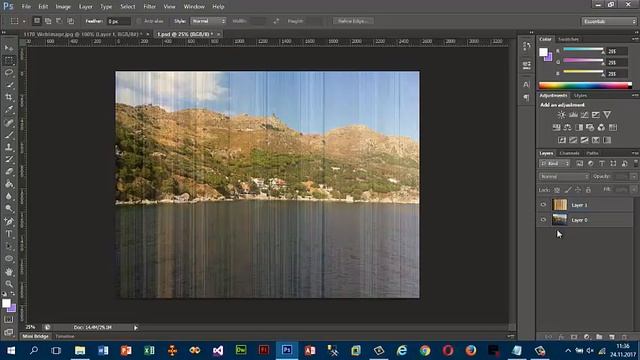Click the Refine Edge button
The width and height of the screenshot is (640, 360).
353,21
